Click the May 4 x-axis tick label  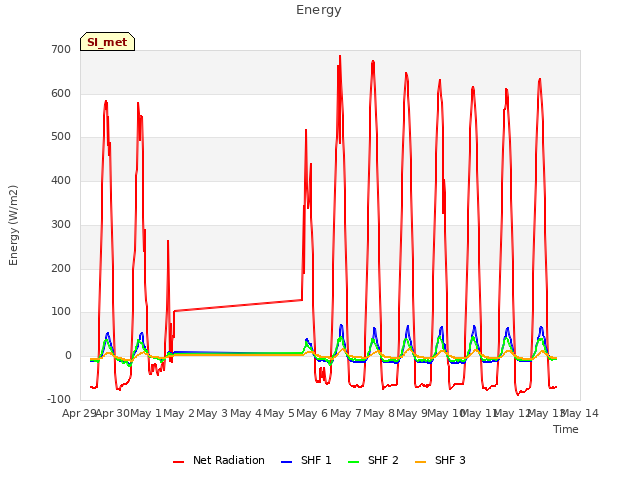pos(246,413)
